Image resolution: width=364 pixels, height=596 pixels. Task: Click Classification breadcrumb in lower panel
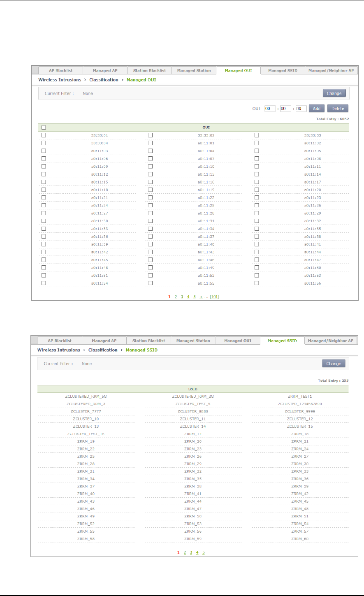(x=103, y=350)
